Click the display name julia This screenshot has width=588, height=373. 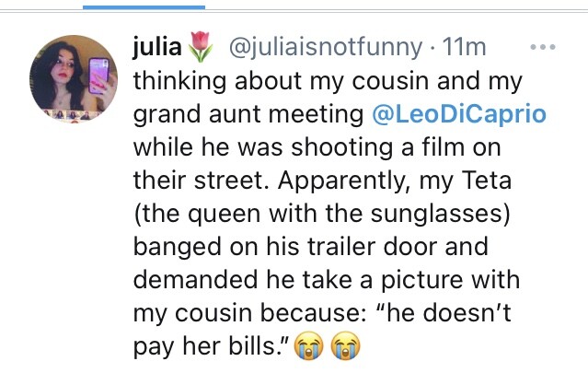tap(158, 46)
